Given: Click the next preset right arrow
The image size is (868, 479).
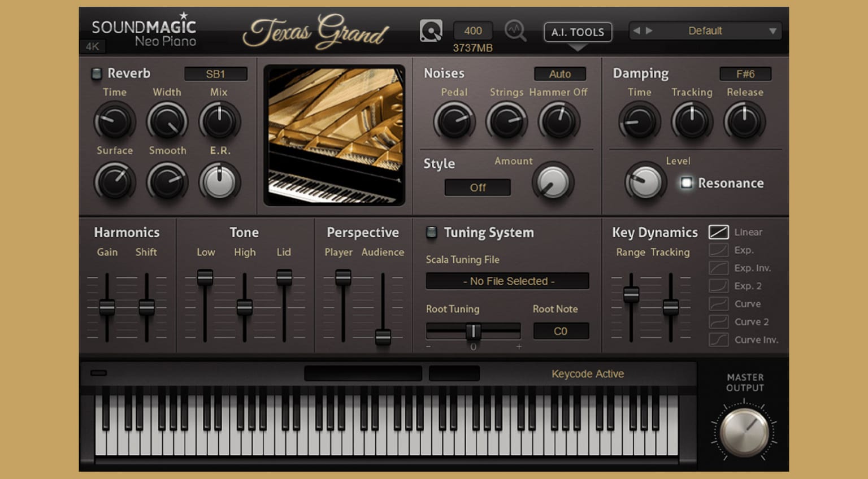Looking at the screenshot, I should pos(649,31).
